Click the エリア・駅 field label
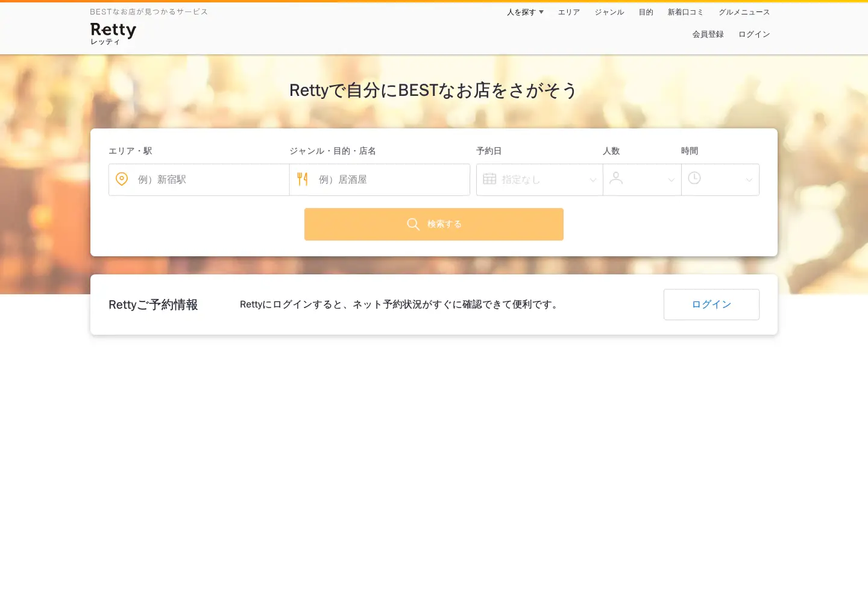This screenshot has height=603, width=868. 130,151
